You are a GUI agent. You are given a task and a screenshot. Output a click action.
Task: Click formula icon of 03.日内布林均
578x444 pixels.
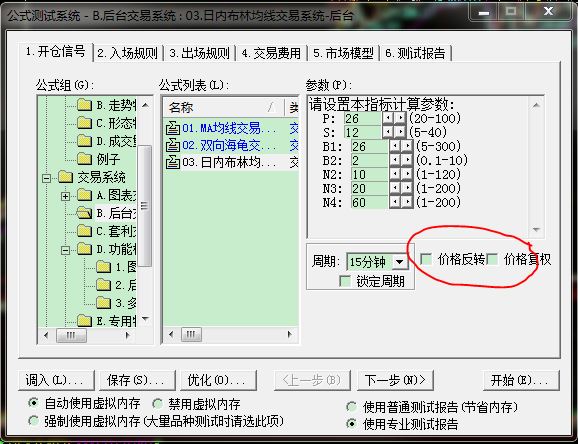coord(173,162)
